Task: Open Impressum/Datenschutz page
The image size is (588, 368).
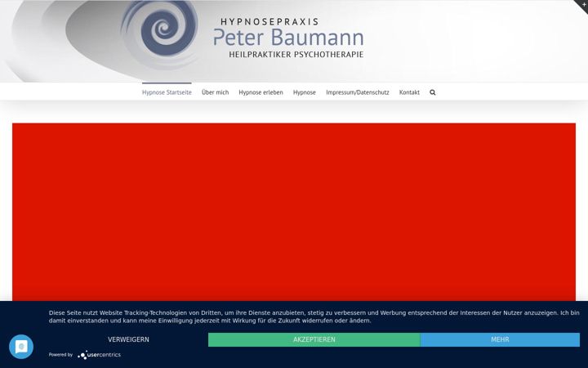Action: pyautogui.click(x=358, y=92)
